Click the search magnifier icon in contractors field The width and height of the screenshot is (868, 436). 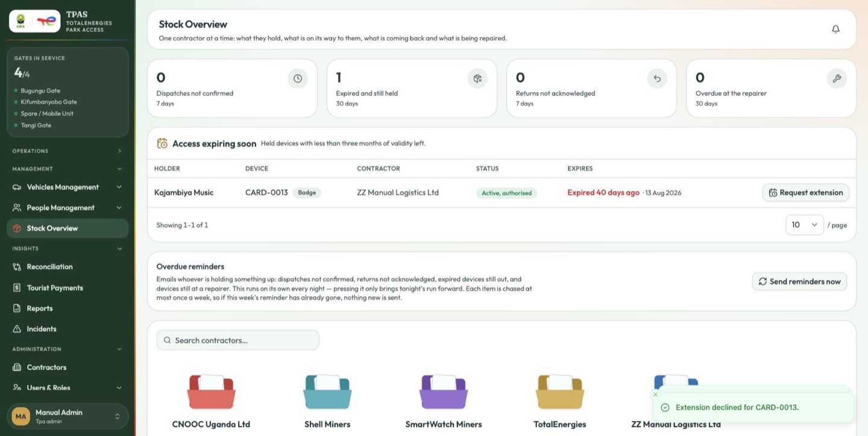click(168, 340)
